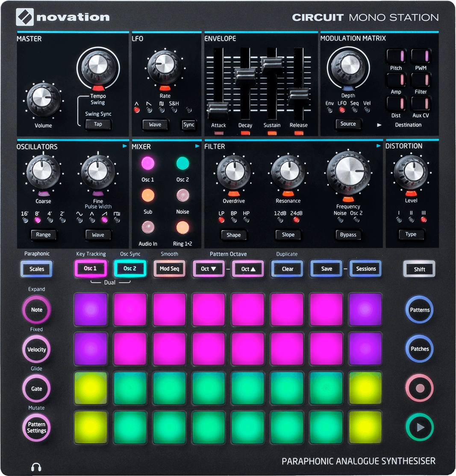Select the Gate round button

(x=36, y=389)
